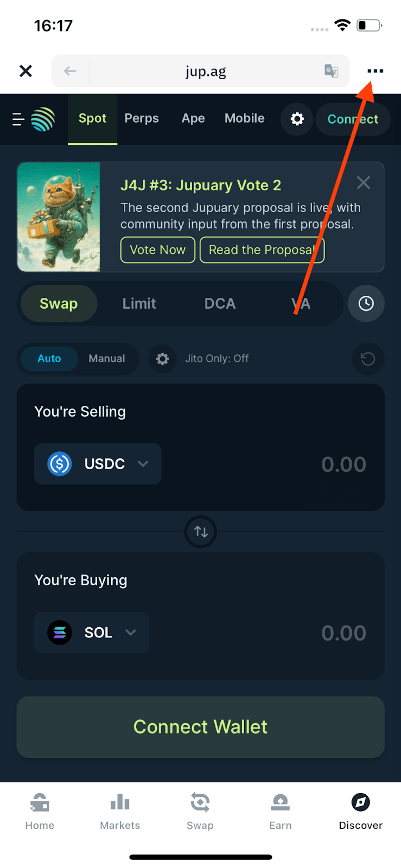This screenshot has width=401, height=868.
Task: Switch to the Perps tab
Action: pos(142,118)
